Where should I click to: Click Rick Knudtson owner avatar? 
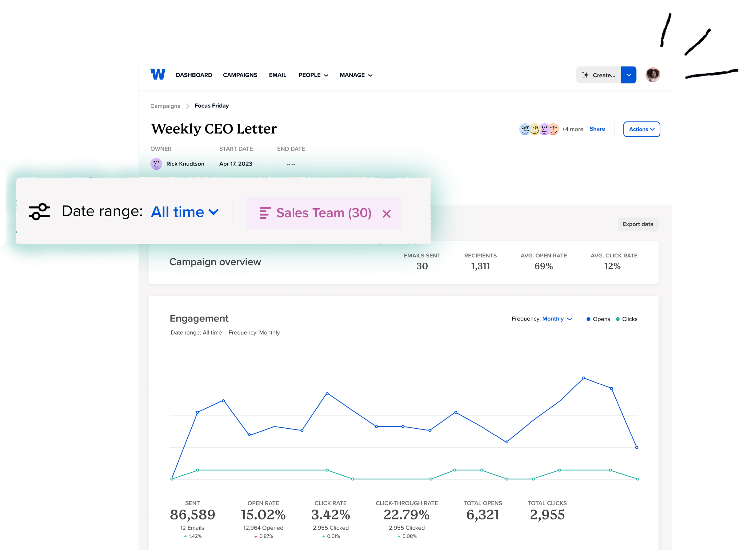[156, 164]
